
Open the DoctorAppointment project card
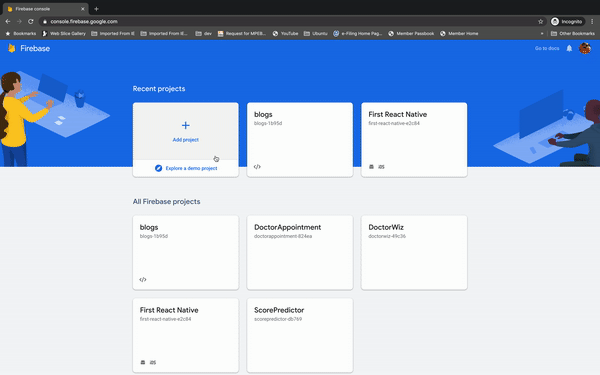300,253
